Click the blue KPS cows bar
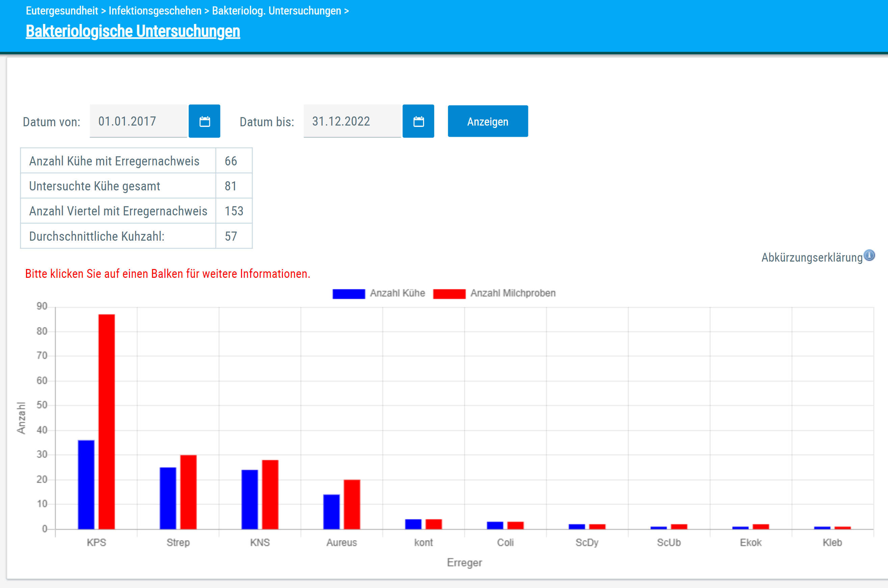Viewport: 888px width, 588px height. point(86,484)
